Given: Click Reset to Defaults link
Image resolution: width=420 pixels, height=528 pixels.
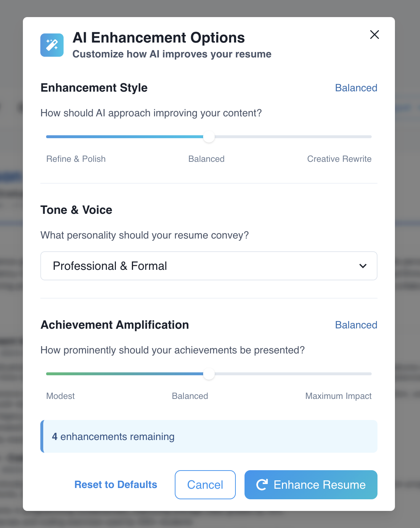Looking at the screenshot, I should tap(116, 485).
